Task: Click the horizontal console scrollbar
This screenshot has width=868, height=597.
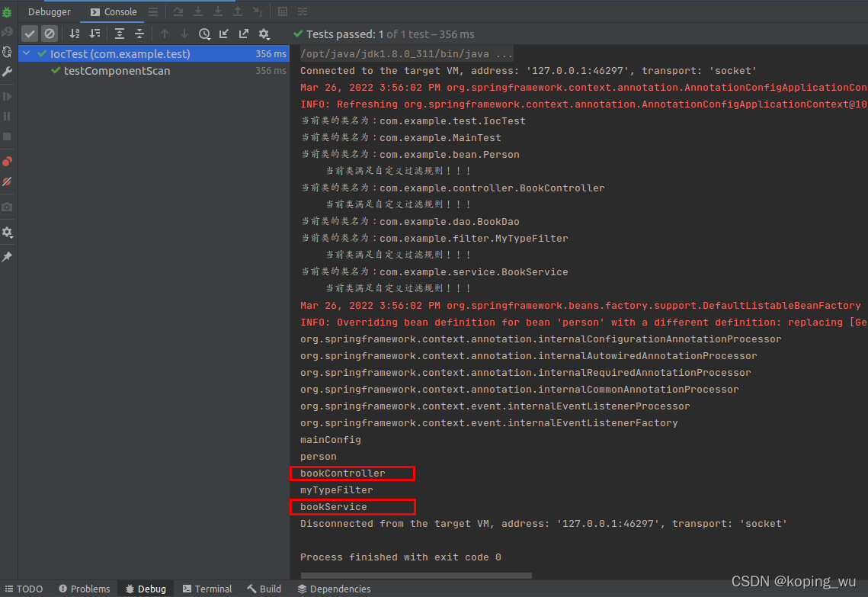Action: tap(416, 576)
